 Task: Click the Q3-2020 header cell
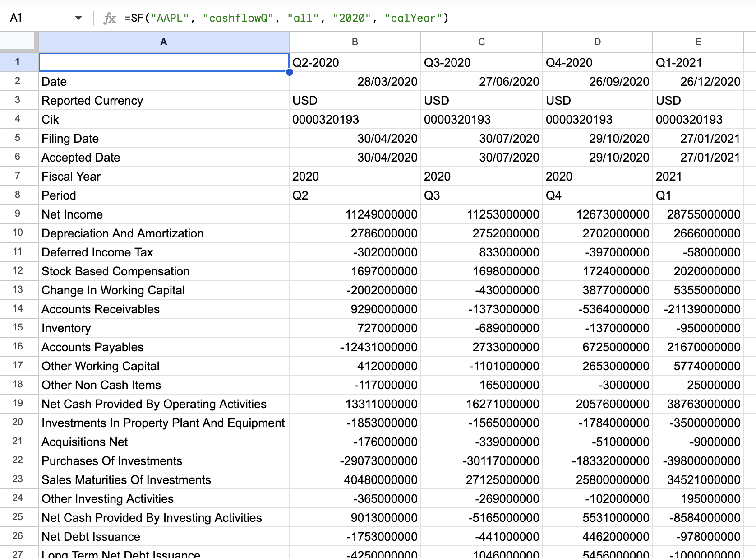(x=482, y=62)
